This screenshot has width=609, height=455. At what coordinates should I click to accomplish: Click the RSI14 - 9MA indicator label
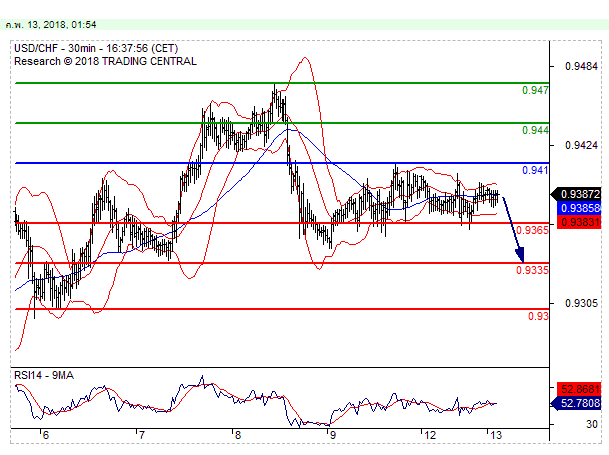(x=44, y=375)
